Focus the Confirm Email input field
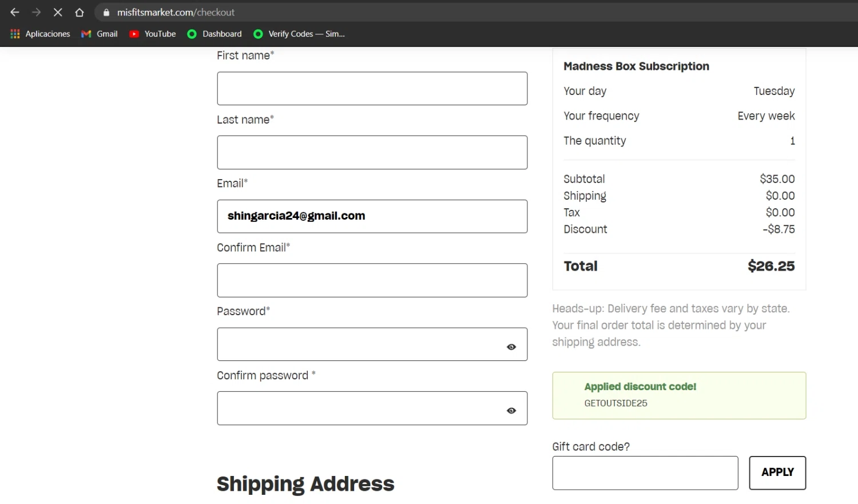 coord(372,280)
